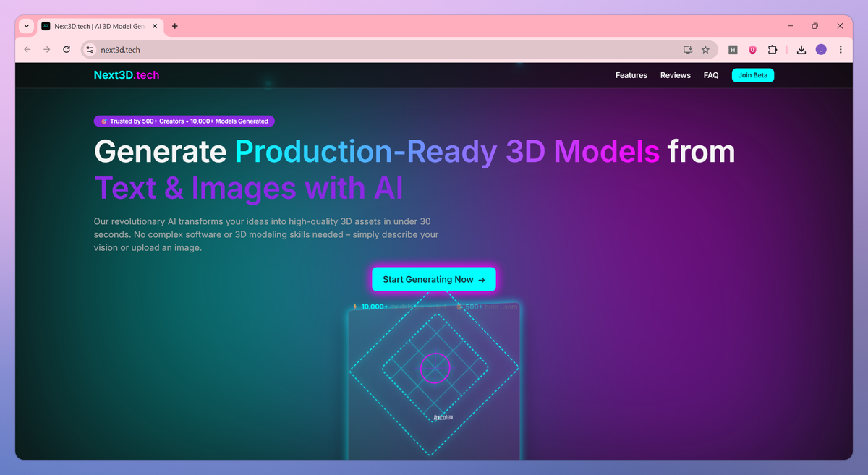Click the Next3D.tech logo
The image size is (868, 475).
point(127,75)
